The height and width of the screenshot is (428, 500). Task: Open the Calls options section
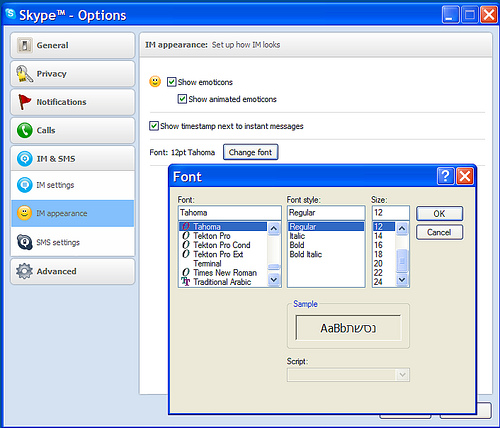pyautogui.click(x=72, y=130)
